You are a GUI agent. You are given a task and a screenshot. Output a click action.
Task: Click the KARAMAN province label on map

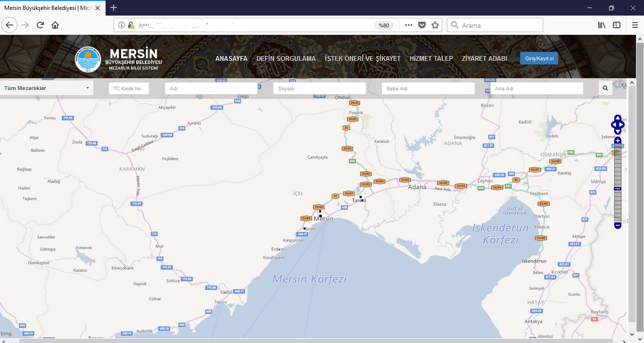[132, 169]
